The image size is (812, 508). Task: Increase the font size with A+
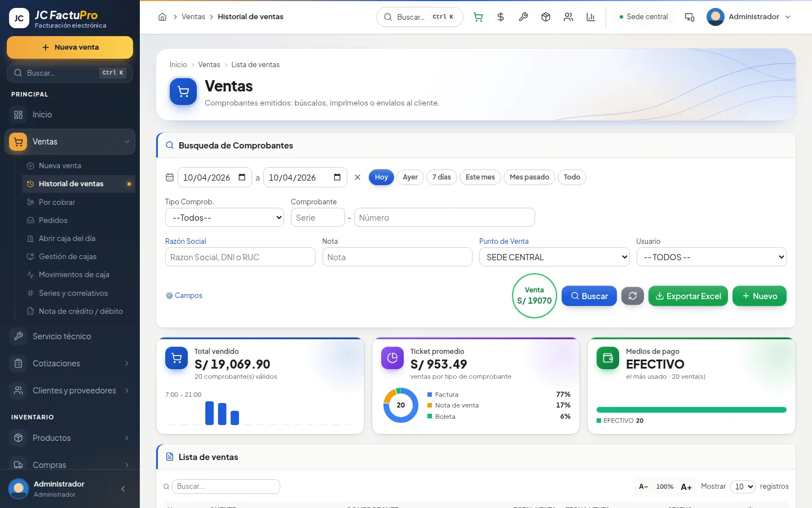click(x=686, y=487)
